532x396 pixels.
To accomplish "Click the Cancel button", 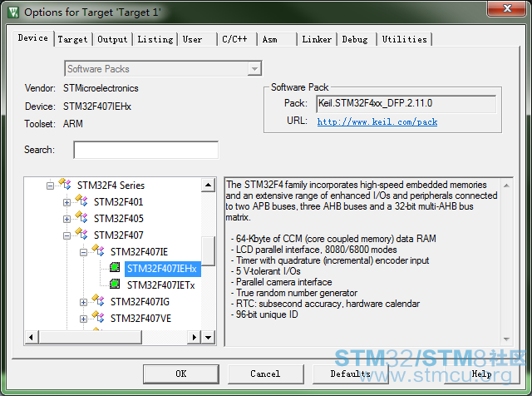I will click(265, 374).
